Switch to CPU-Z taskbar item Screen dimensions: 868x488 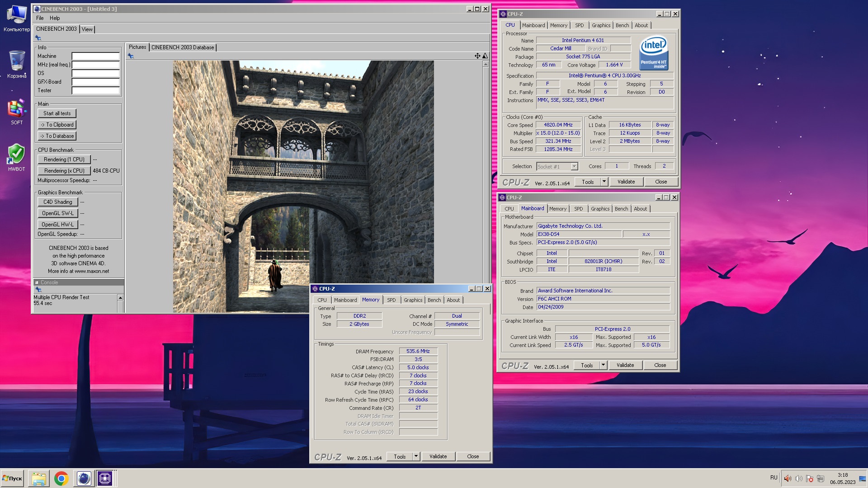(105, 479)
